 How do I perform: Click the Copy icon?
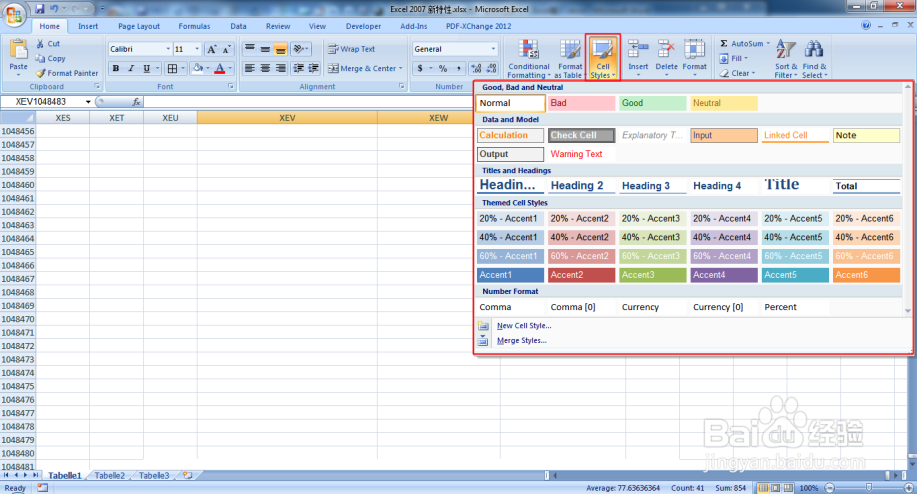click(40, 58)
